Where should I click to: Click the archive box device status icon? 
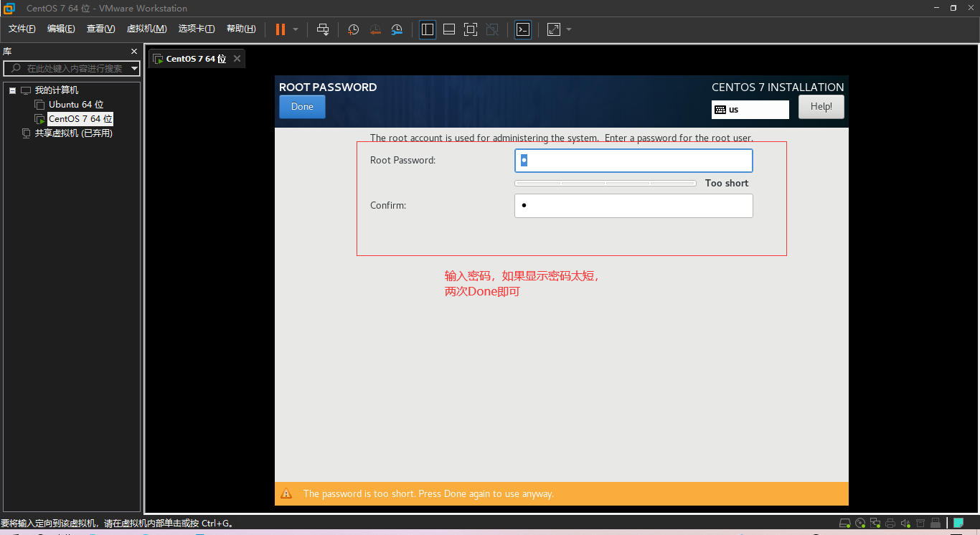(x=920, y=523)
